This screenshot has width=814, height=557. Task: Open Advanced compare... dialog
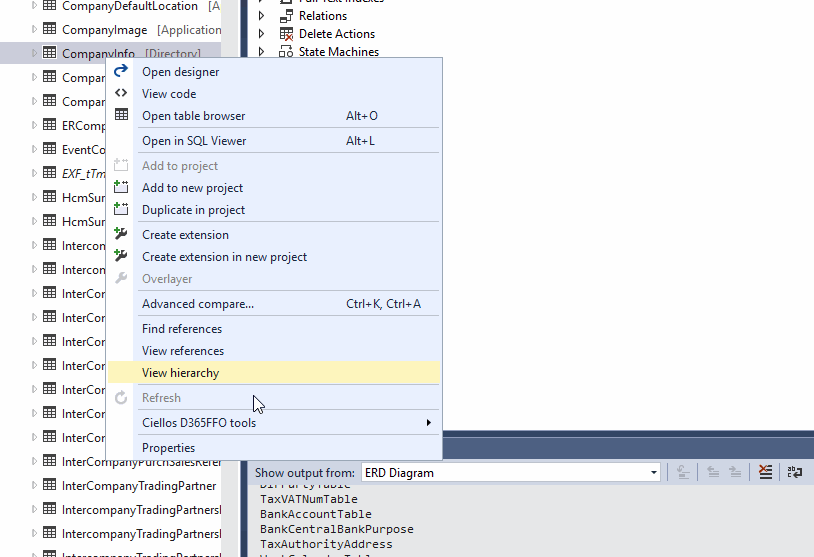tap(274, 304)
